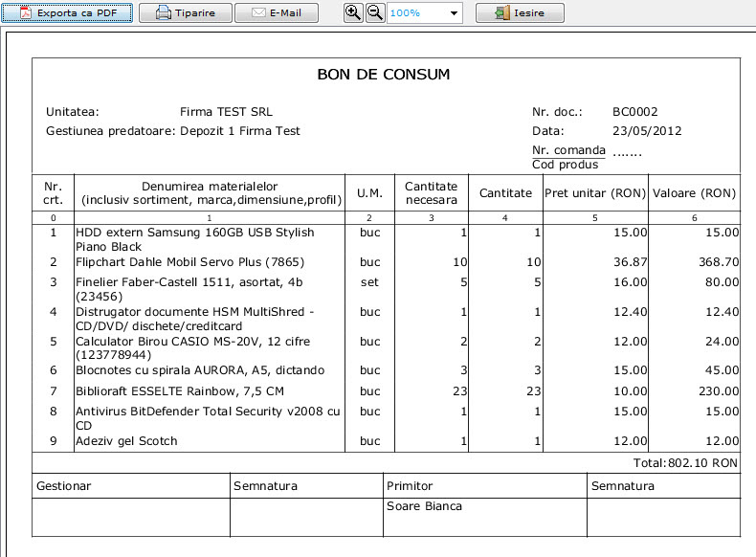
Task: Click the U.M. column header
Action: [x=369, y=193]
